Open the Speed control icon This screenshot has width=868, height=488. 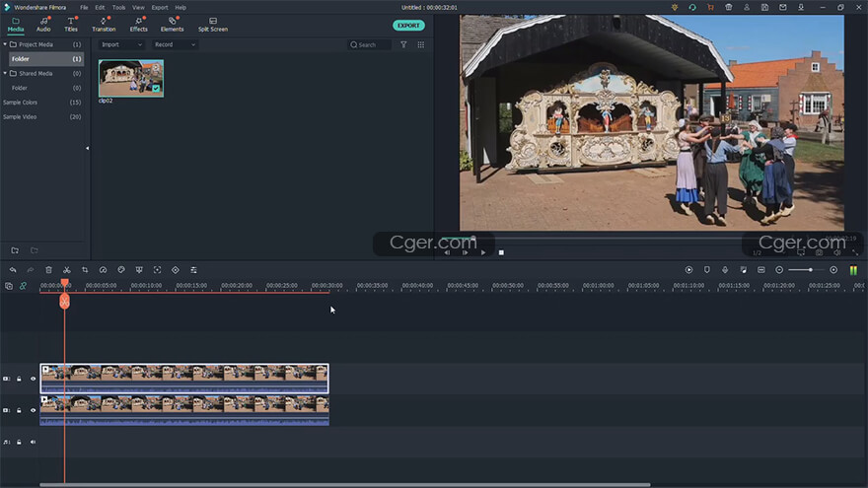(x=103, y=270)
